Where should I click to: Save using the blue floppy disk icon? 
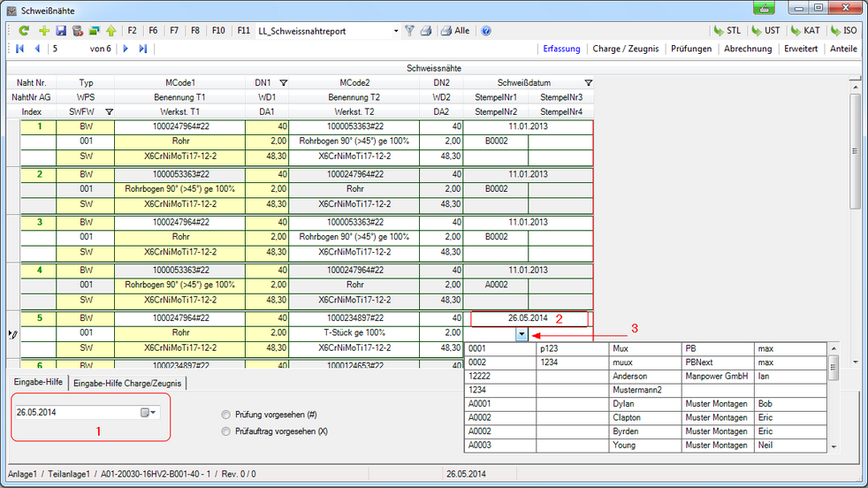click(x=61, y=30)
